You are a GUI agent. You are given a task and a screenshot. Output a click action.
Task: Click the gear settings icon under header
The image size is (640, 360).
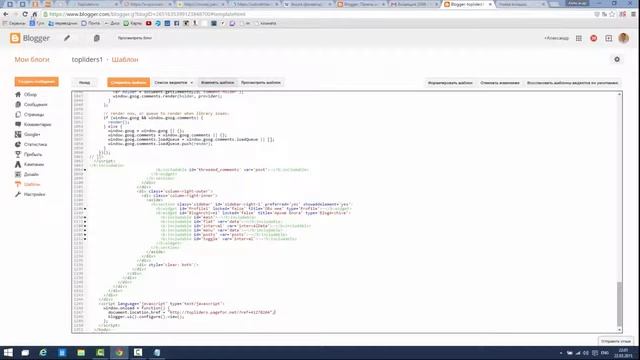point(617,59)
